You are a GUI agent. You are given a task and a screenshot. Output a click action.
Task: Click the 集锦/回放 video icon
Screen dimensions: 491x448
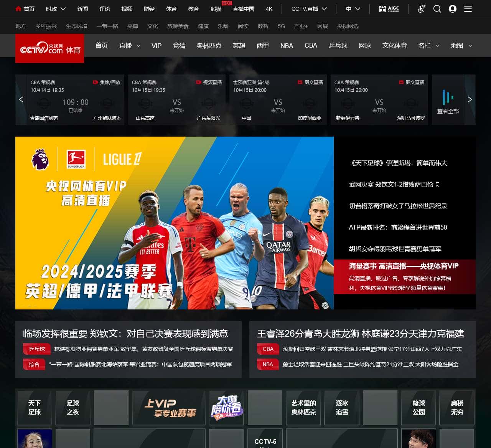(x=95, y=82)
